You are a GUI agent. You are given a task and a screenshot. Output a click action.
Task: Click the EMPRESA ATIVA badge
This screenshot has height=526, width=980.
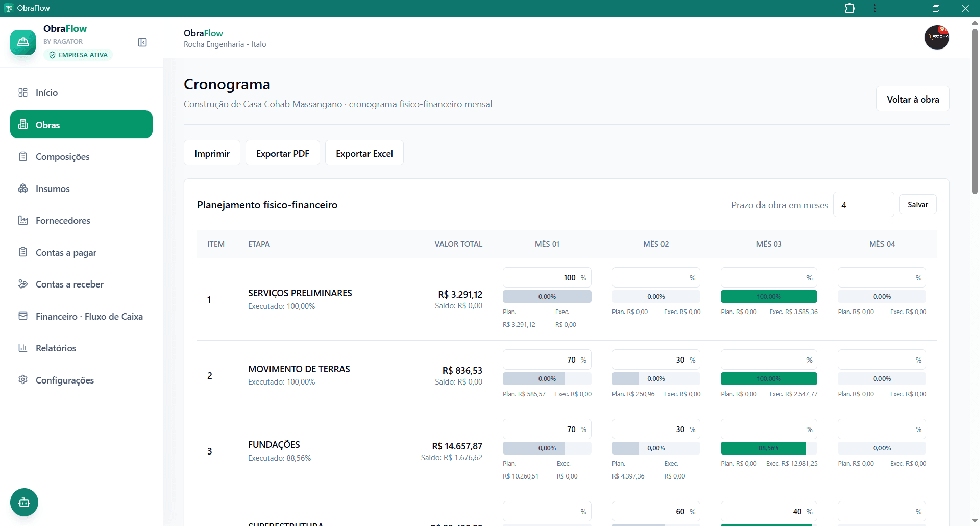[x=78, y=55]
